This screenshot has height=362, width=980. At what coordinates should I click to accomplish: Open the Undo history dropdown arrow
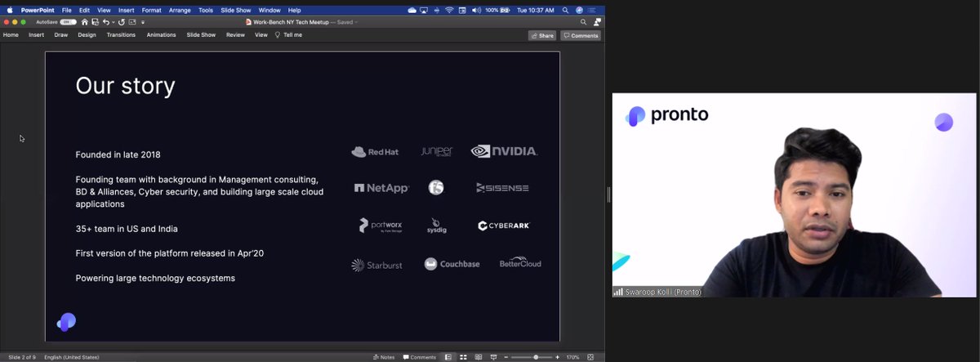coord(114,22)
